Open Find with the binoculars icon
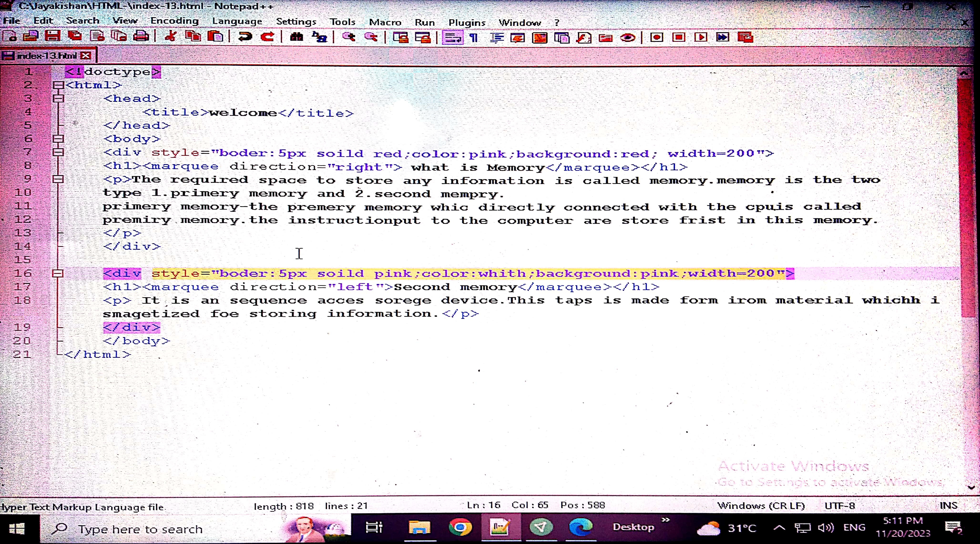The width and height of the screenshot is (980, 544). pyautogui.click(x=296, y=37)
